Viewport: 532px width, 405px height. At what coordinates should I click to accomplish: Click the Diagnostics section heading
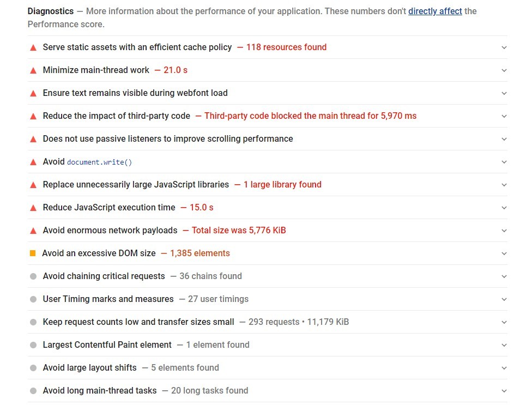pos(51,11)
